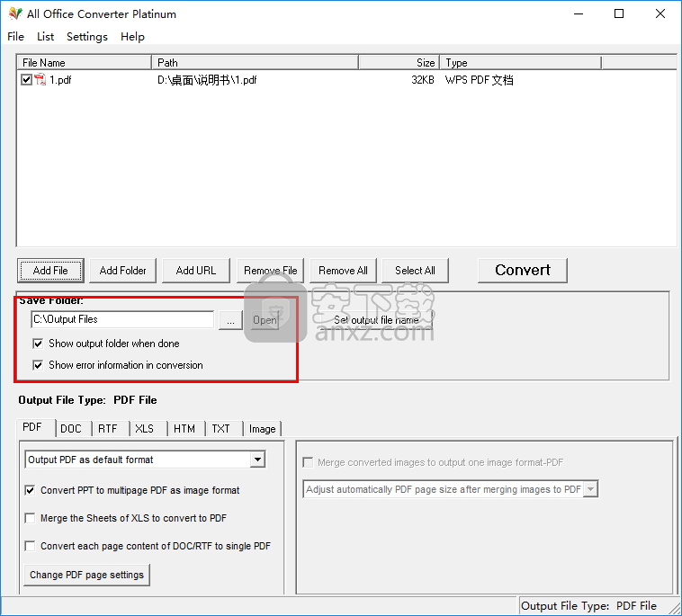Close the All Office Converter window
Viewport: 682px width, 616px height.
click(660, 13)
